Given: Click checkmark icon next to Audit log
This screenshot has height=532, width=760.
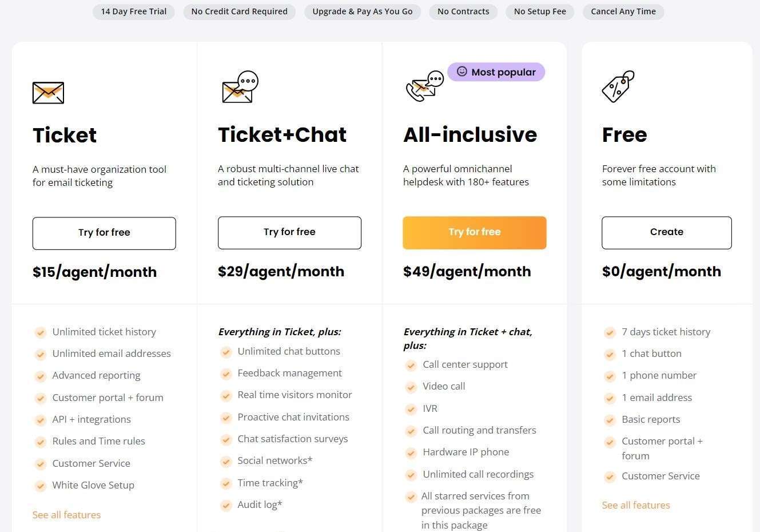Looking at the screenshot, I should pyautogui.click(x=226, y=505).
